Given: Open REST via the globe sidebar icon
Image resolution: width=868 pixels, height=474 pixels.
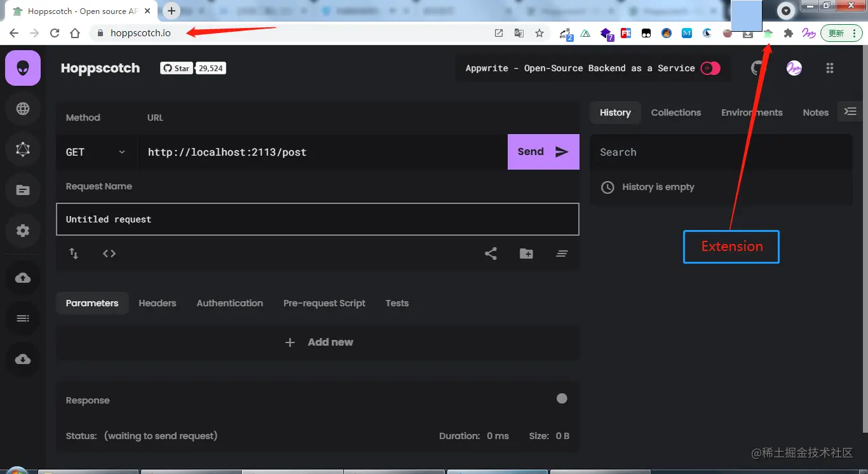Looking at the screenshot, I should 23,109.
